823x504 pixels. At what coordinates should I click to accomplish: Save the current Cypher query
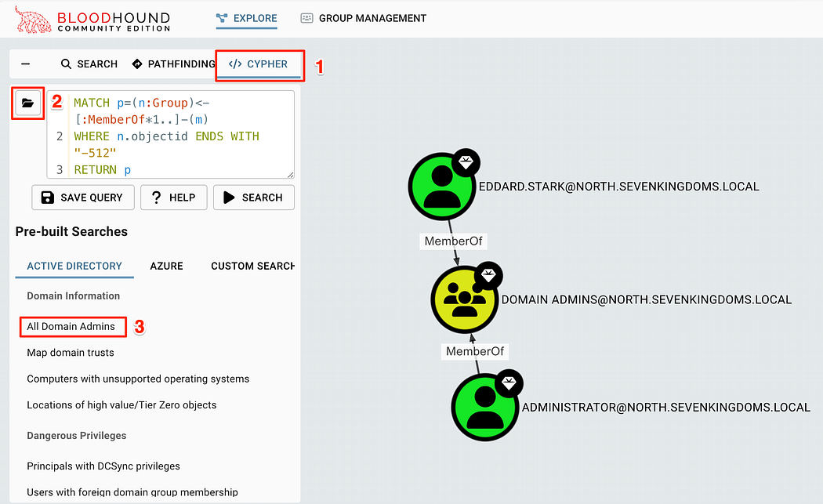tap(83, 198)
